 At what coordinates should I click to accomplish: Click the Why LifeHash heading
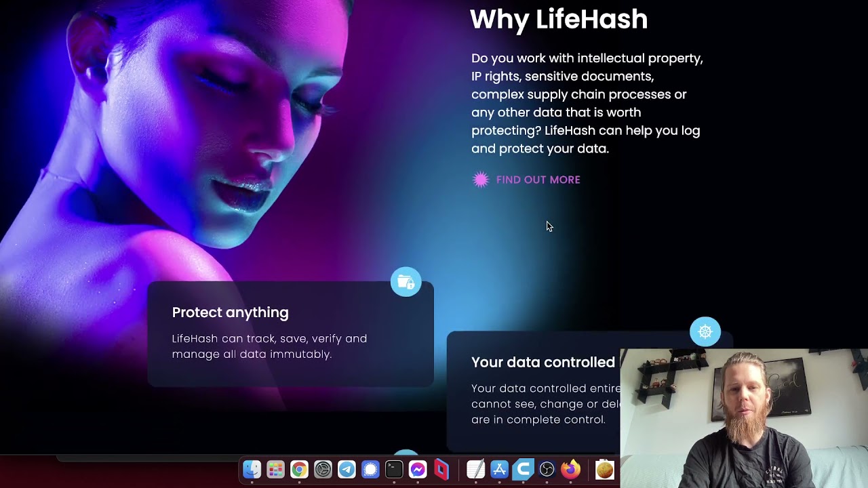point(559,19)
